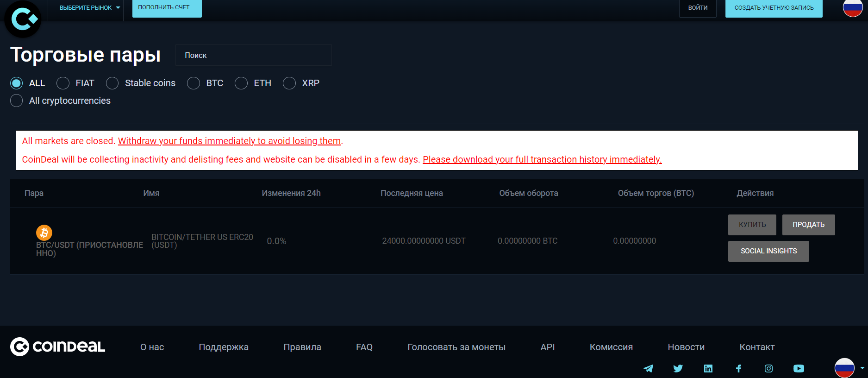Viewport: 868px width, 378px height.
Task: Open the Instagram social icon
Action: tap(768, 369)
